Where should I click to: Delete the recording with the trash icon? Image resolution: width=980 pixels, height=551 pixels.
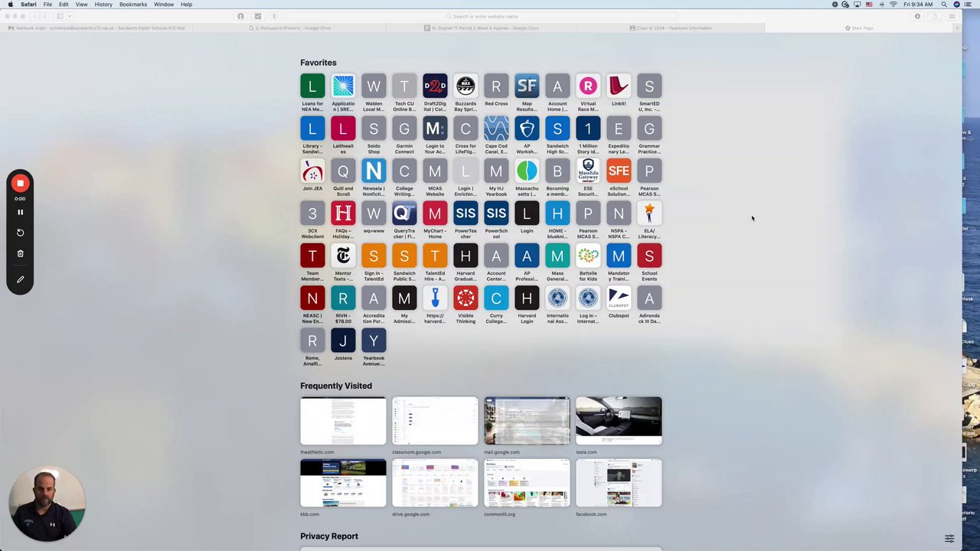coord(21,253)
